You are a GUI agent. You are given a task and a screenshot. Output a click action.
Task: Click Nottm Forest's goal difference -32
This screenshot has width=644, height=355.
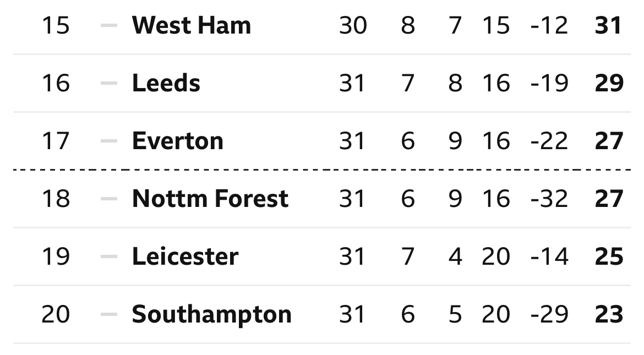click(x=549, y=199)
